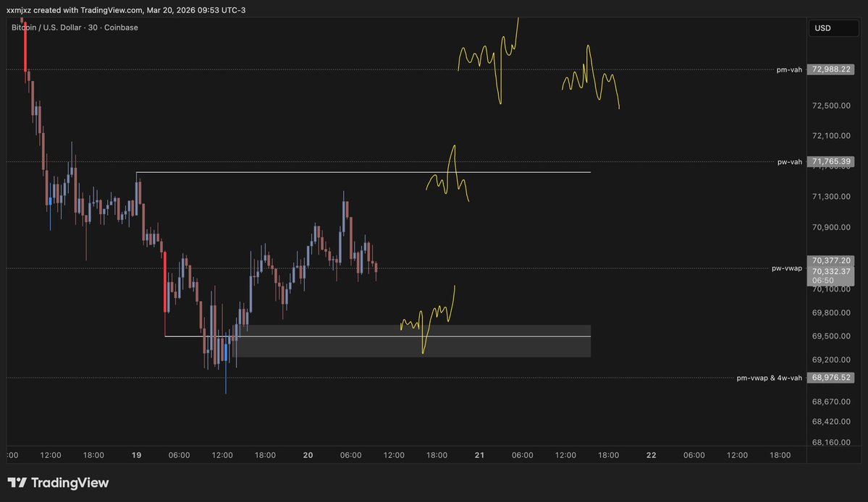The image size is (868, 502).
Task: Click the date 21 on time axis
Action: pyautogui.click(x=479, y=455)
